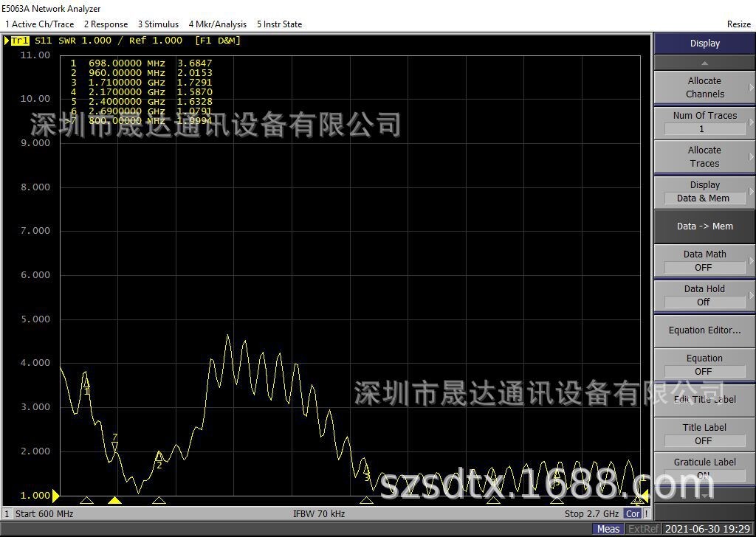Click the 11.00 top scale label

pyautogui.click(x=35, y=55)
